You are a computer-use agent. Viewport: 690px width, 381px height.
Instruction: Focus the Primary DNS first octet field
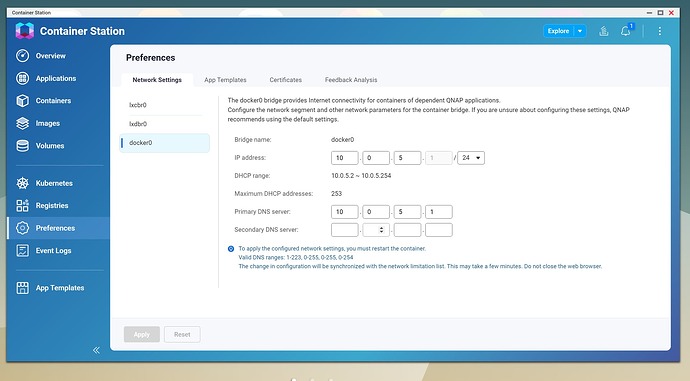point(345,212)
